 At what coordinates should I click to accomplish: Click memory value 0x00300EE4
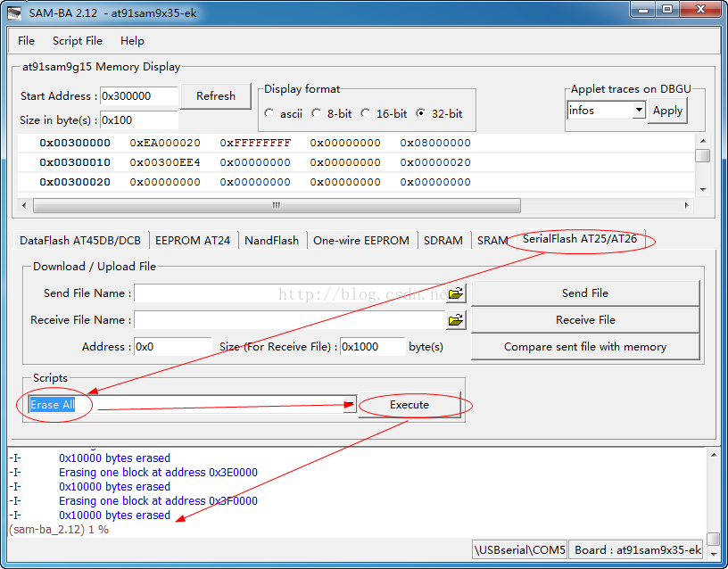point(165,162)
